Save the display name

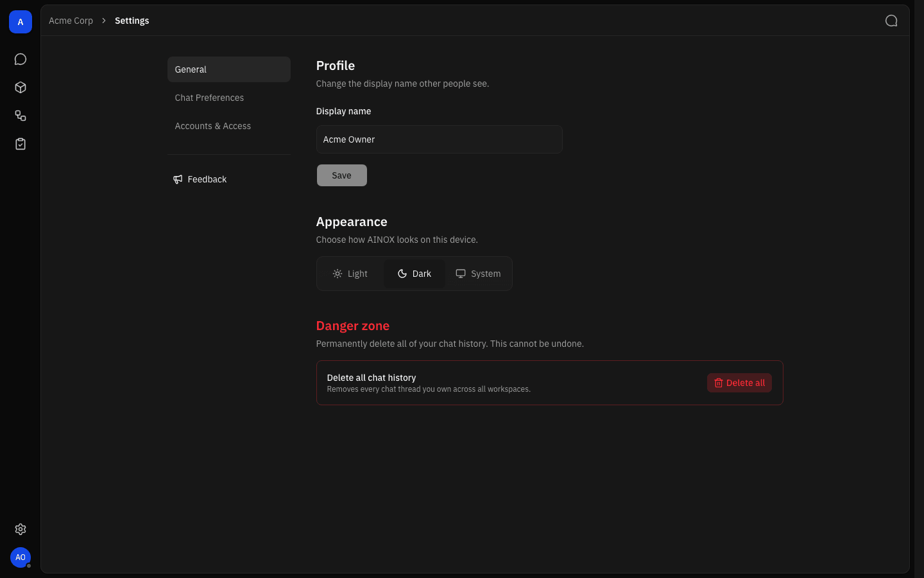point(342,175)
